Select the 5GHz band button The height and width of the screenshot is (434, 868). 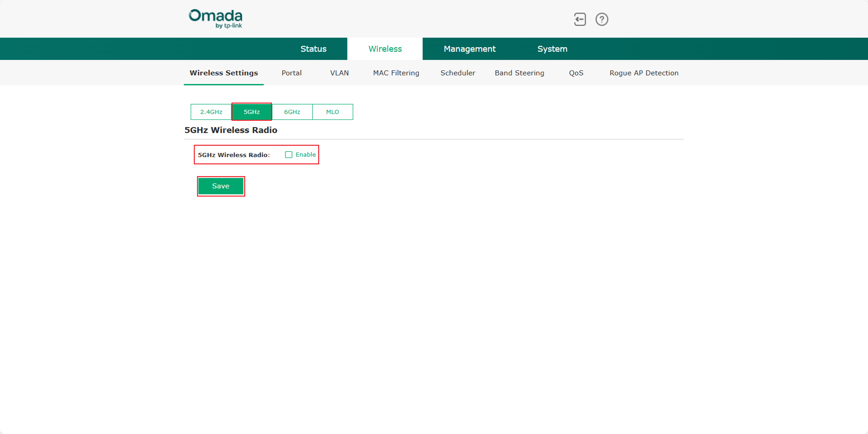click(252, 112)
